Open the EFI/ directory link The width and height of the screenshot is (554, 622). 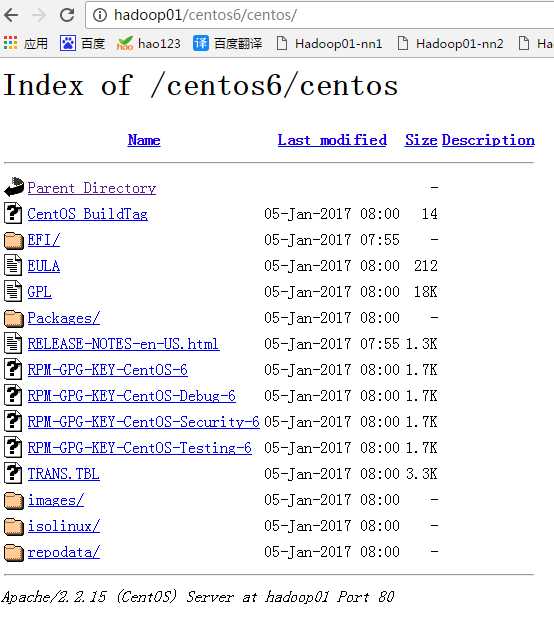tap(44, 240)
